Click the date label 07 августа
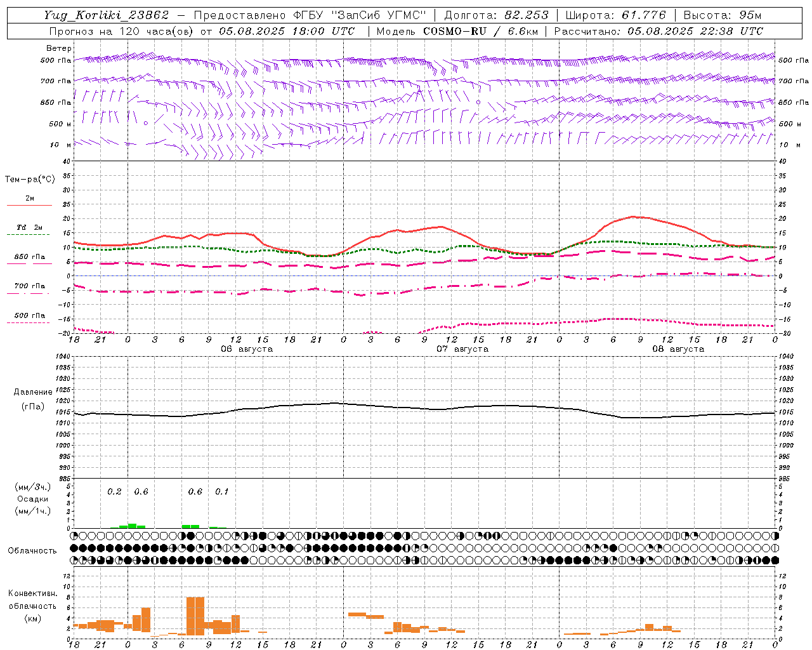This screenshot has height=650, width=812. (462, 349)
